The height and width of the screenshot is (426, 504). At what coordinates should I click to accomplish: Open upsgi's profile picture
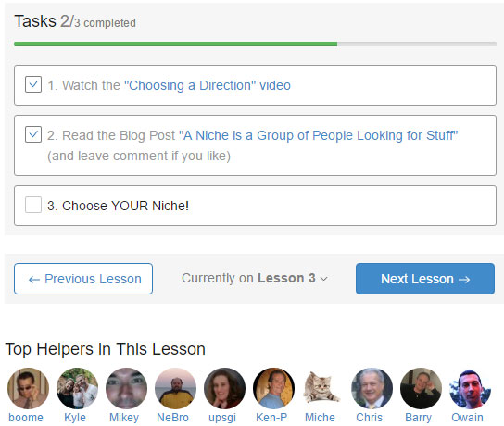pyautogui.click(x=224, y=388)
